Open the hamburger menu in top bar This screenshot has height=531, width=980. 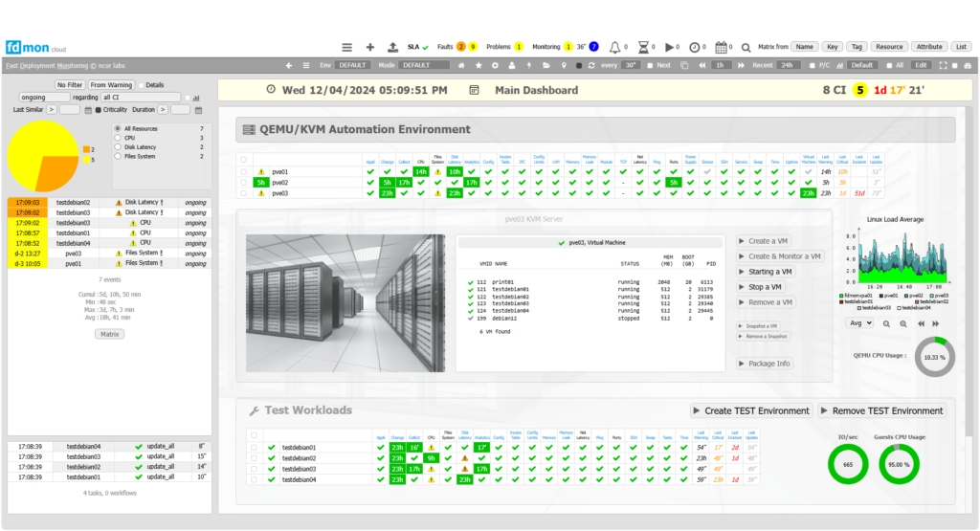coord(346,47)
